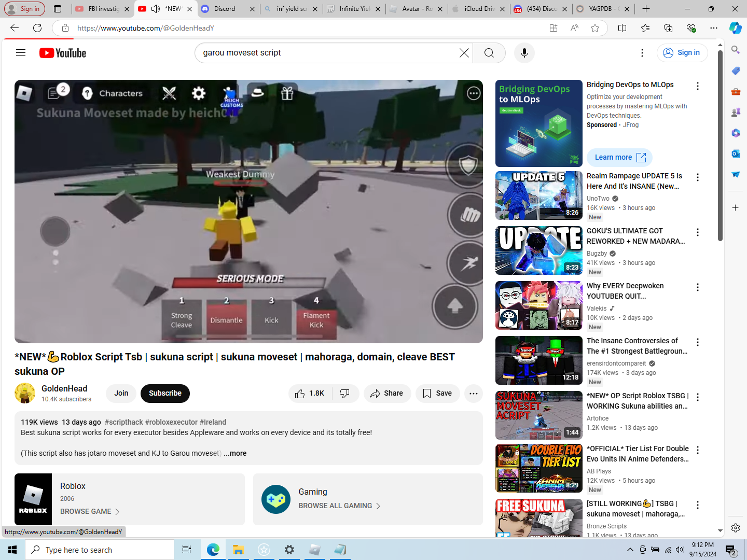
Task: Open YouTube settings three-dot menu
Action: click(642, 53)
